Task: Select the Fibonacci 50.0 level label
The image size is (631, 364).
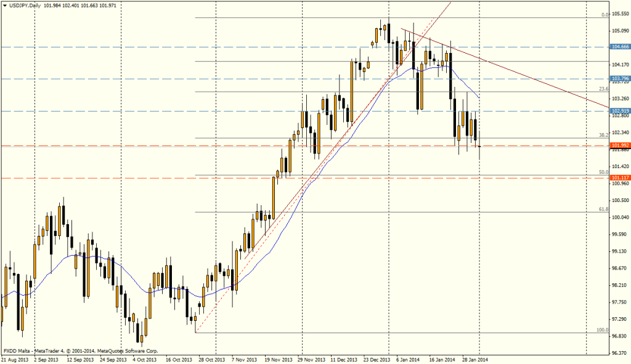Action: tap(604, 172)
